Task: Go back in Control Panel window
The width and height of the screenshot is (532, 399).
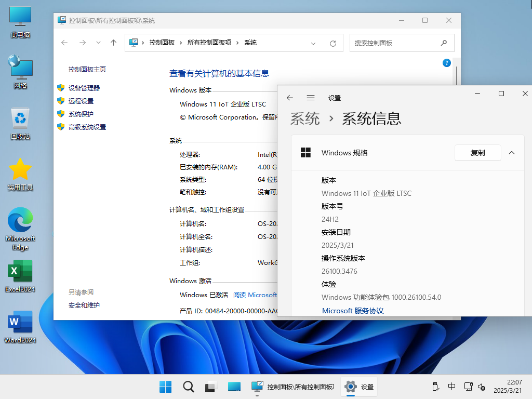Action: coord(64,43)
